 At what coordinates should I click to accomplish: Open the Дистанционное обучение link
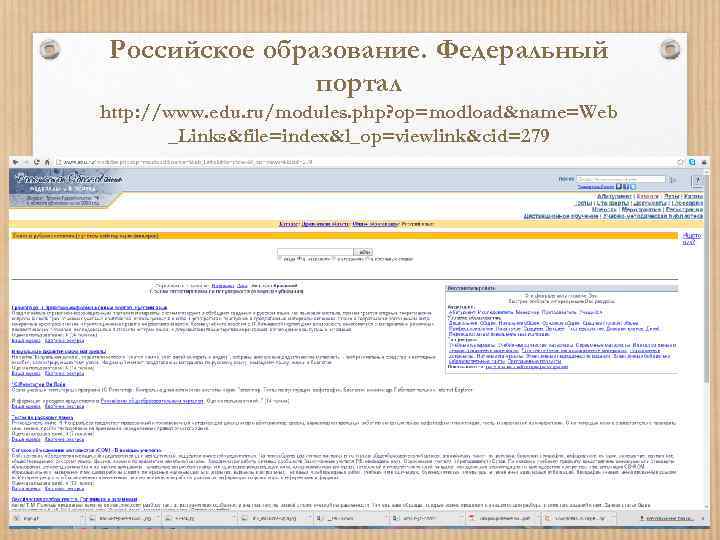(x=561, y=216)
